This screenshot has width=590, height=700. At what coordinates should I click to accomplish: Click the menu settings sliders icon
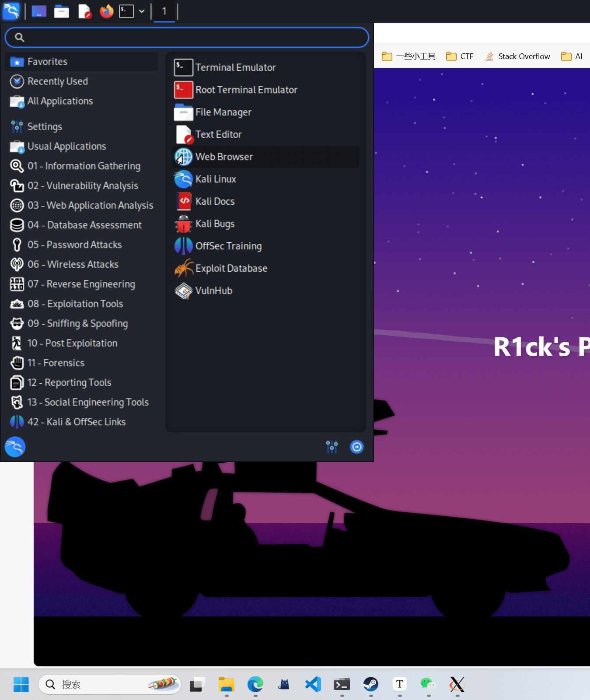(x=332, y=447)
